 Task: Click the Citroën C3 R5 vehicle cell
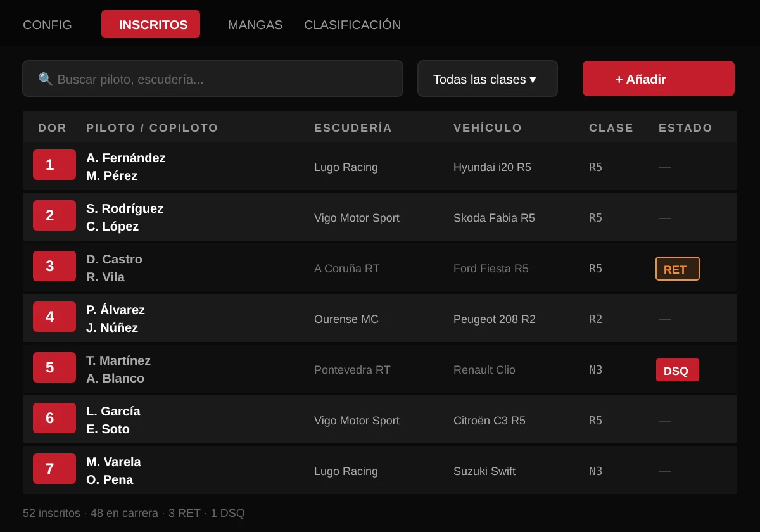pyautogui.click(x=490, y=421)
